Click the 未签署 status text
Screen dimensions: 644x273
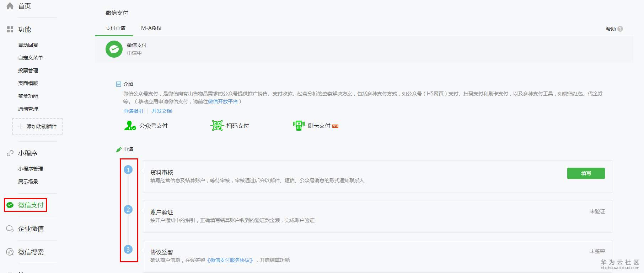click(x=597, y=251)
